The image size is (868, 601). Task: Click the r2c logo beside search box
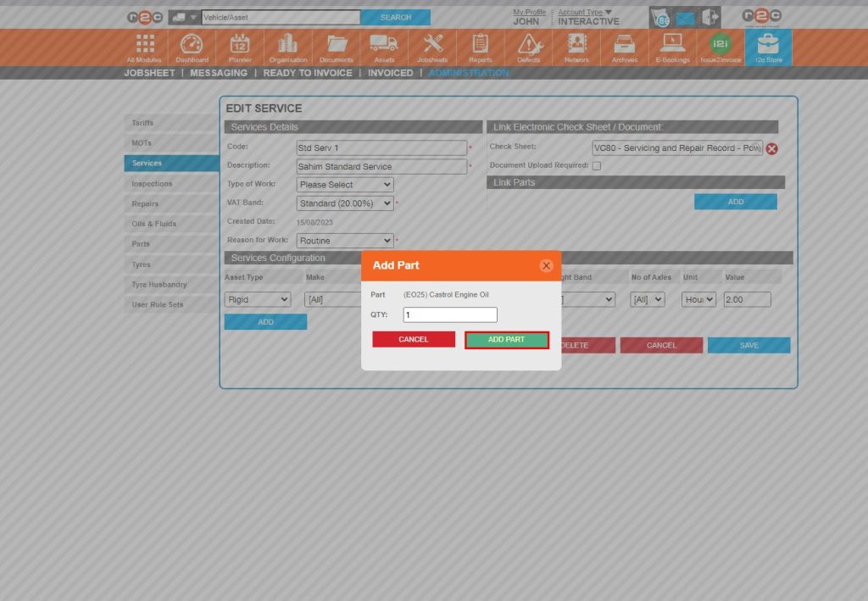coord(144,18)
